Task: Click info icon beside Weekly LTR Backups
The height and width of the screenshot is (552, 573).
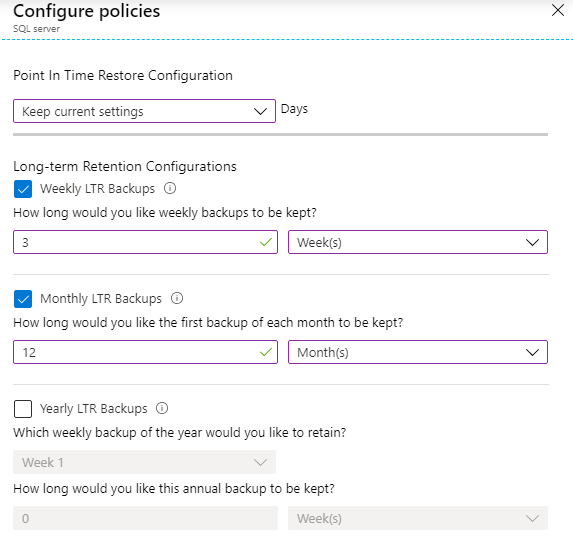Action: (170, 189)
